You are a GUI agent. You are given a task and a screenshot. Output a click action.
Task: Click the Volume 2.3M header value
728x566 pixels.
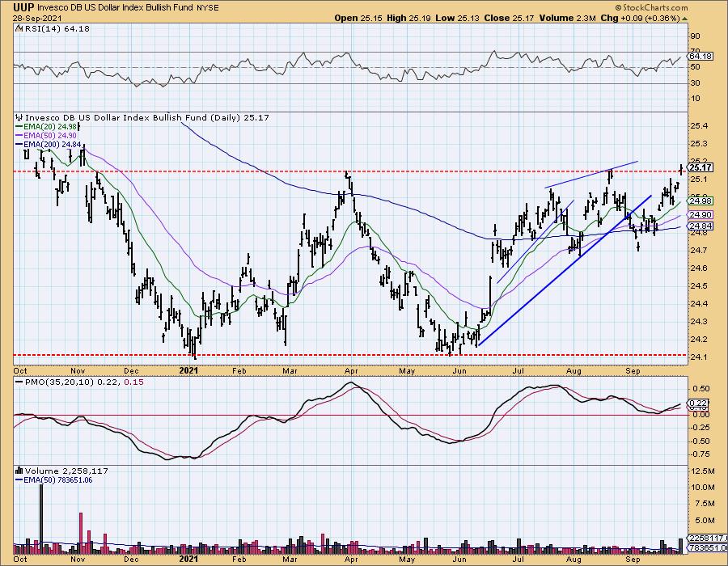(568, 18)
